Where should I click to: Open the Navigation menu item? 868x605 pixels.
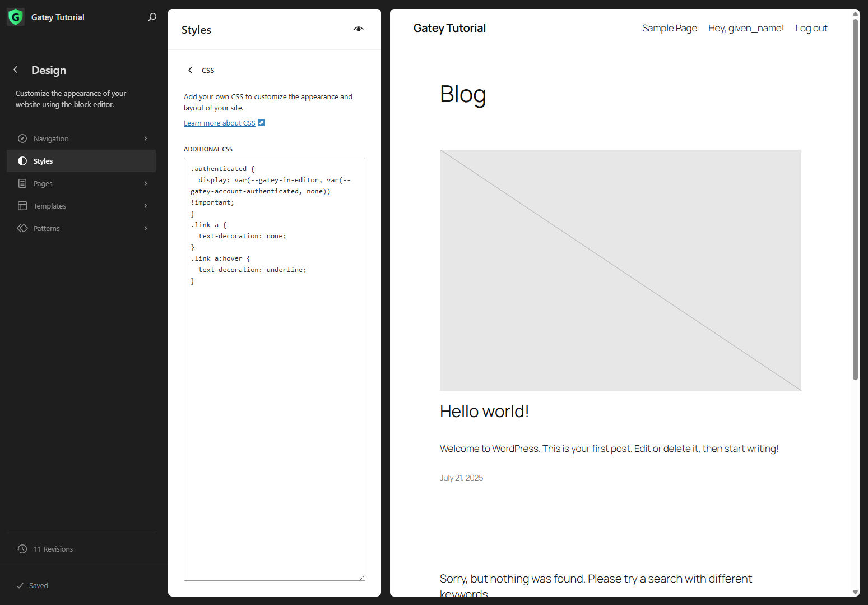(81, 138)
